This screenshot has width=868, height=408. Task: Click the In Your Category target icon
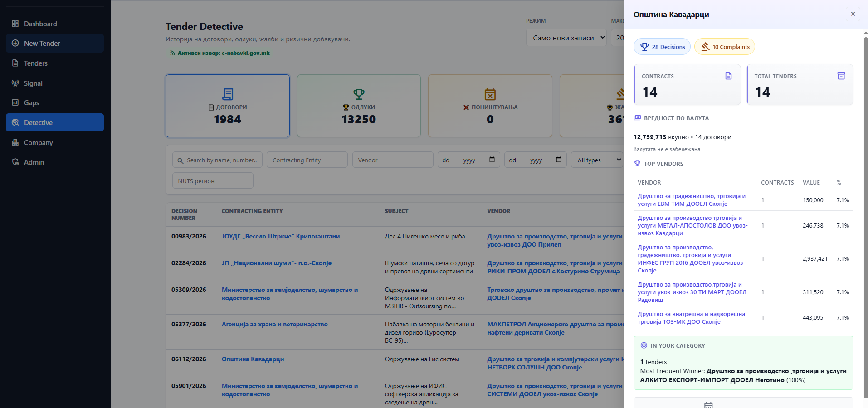[x=644, y=345]
